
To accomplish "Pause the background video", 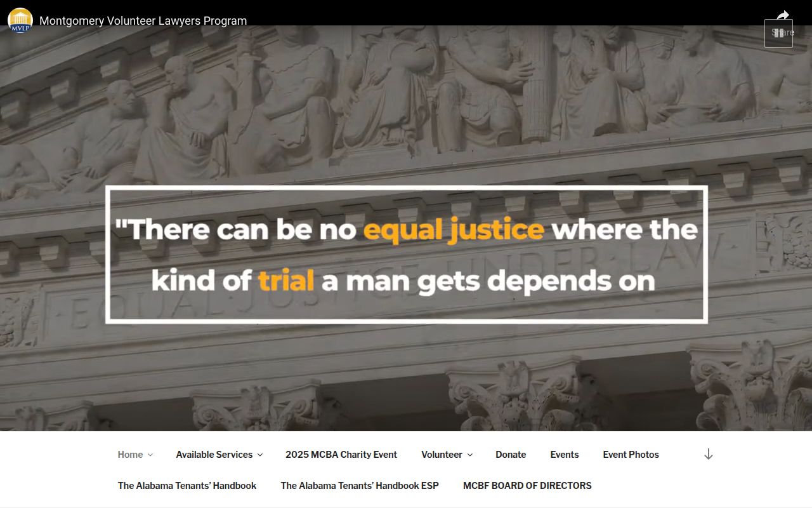I will 778,34.
